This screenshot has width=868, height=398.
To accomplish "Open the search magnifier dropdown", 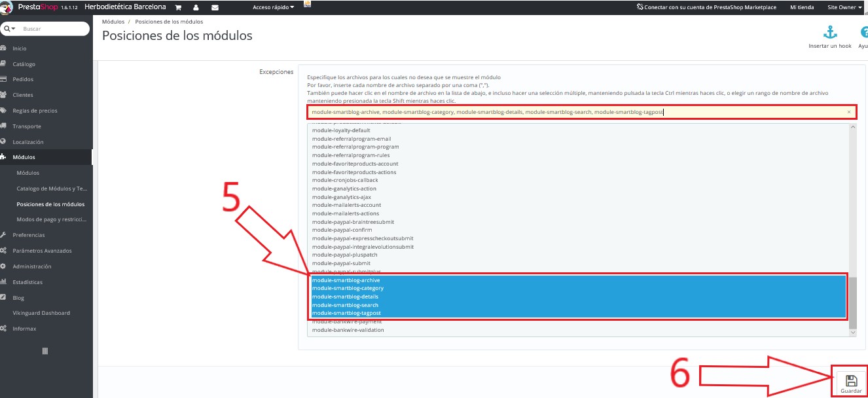I will 10,29.
